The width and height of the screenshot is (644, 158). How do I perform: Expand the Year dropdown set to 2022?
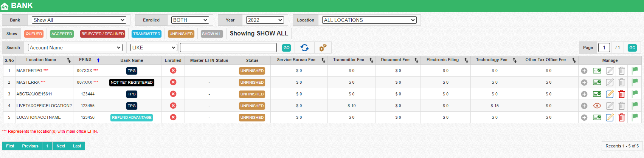pos(265,20)
